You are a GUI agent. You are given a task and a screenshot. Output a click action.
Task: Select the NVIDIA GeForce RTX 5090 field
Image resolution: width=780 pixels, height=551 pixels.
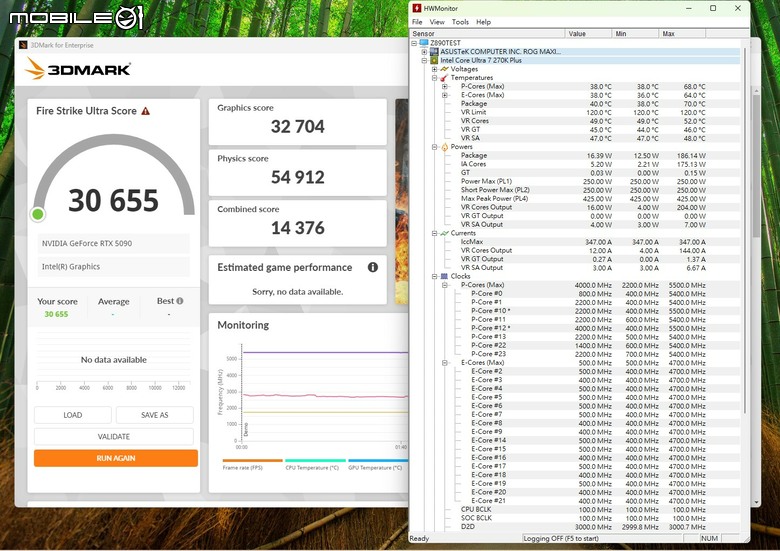coord(113,243)
